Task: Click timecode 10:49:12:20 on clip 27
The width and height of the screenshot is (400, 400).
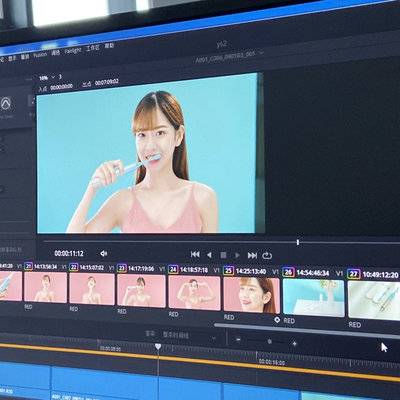Action: [x=380, y=275]
